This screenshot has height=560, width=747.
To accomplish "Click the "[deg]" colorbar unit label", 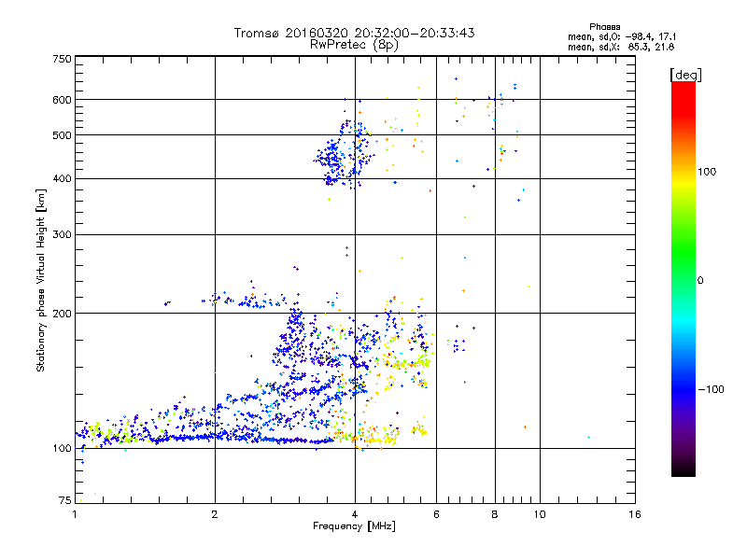I will (x=685, y=75).
